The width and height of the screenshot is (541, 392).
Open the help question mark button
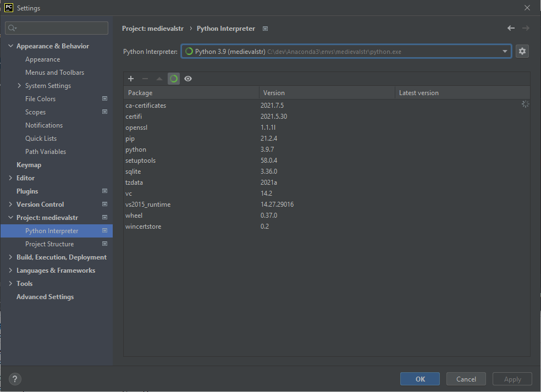tap(15, 379)
